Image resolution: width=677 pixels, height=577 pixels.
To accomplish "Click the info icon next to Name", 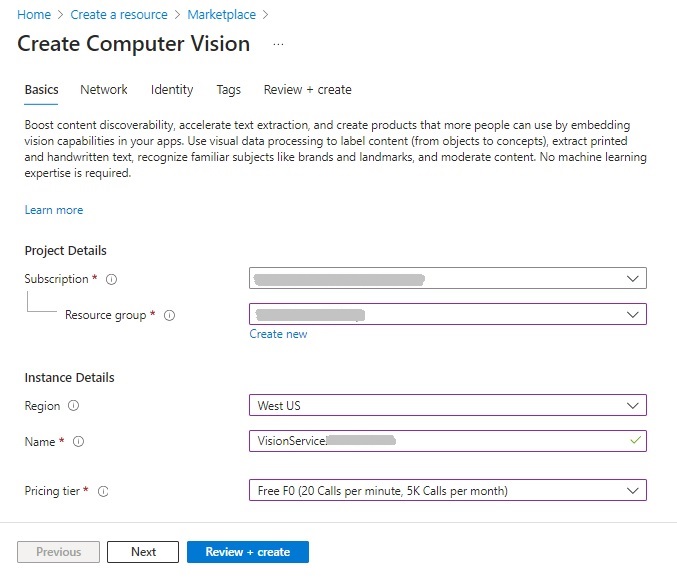I will click(79, 442).
